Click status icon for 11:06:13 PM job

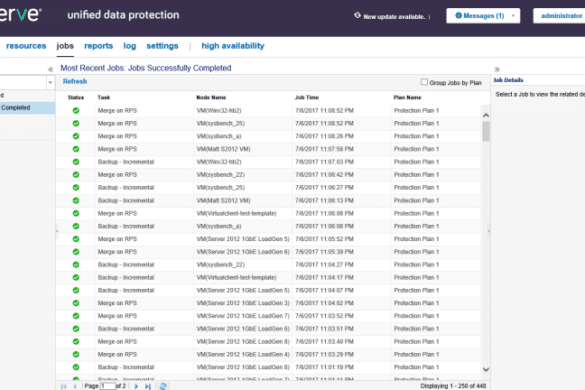76,200
